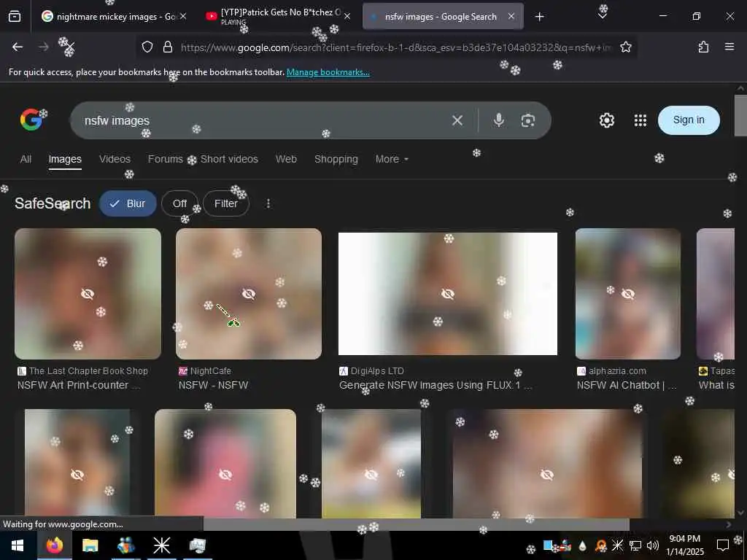Open Firefox View icon in tab bar

[15, 17]
